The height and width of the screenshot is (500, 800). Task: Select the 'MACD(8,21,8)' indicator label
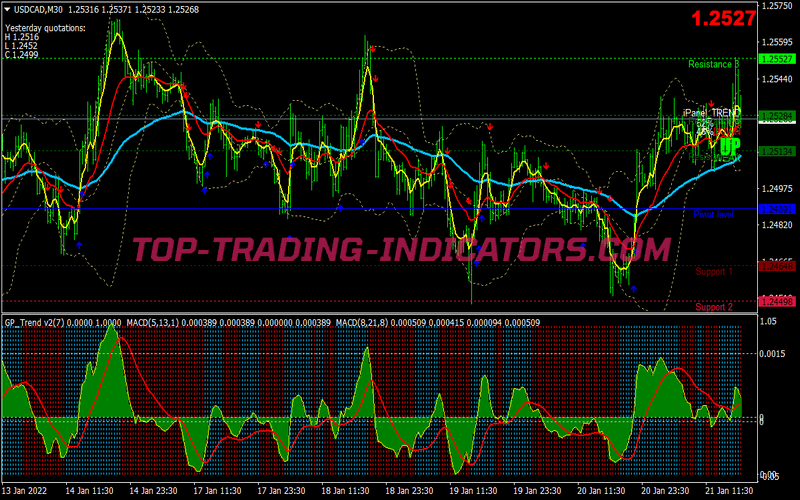(362, 322)
